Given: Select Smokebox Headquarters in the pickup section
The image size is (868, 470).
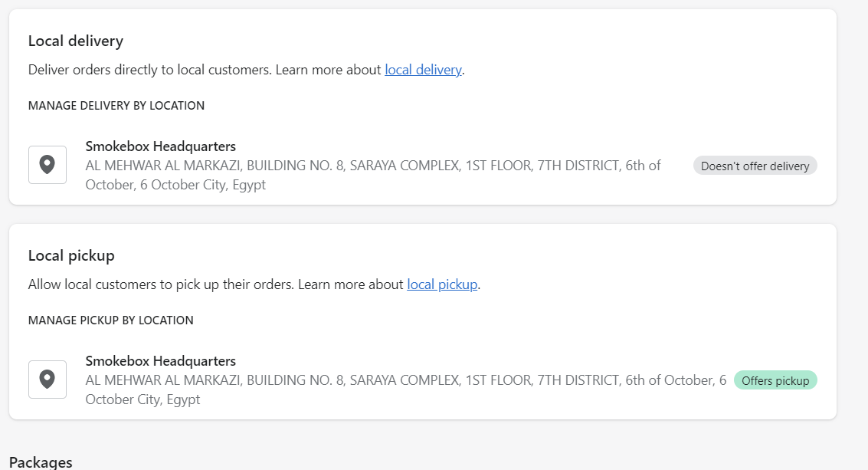Looking at the screenshot, I should [x=160, y=361].
